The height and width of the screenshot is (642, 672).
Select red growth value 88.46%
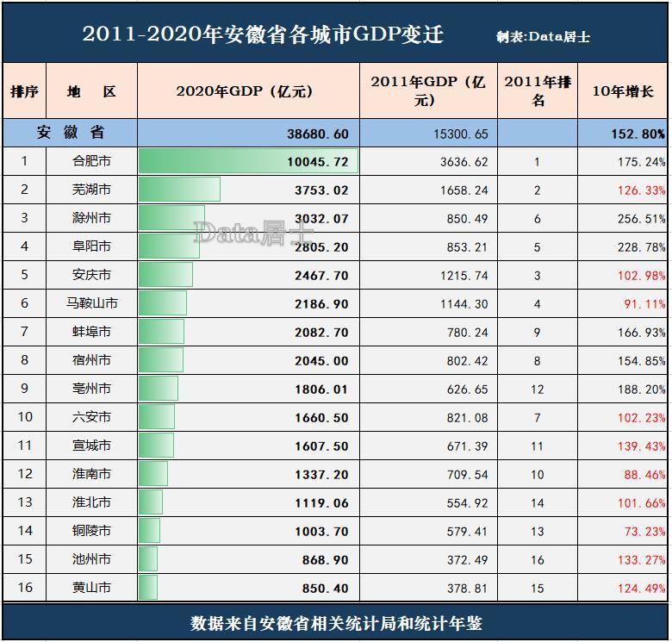644,475
